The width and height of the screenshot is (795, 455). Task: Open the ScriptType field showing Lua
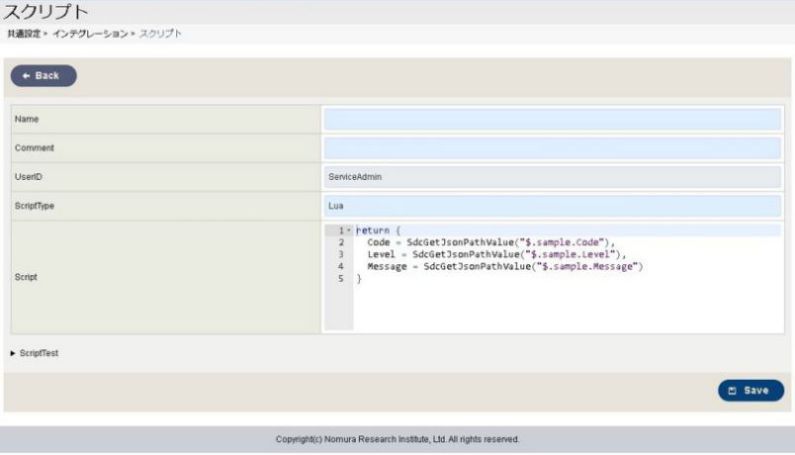(x=552, y=206)
